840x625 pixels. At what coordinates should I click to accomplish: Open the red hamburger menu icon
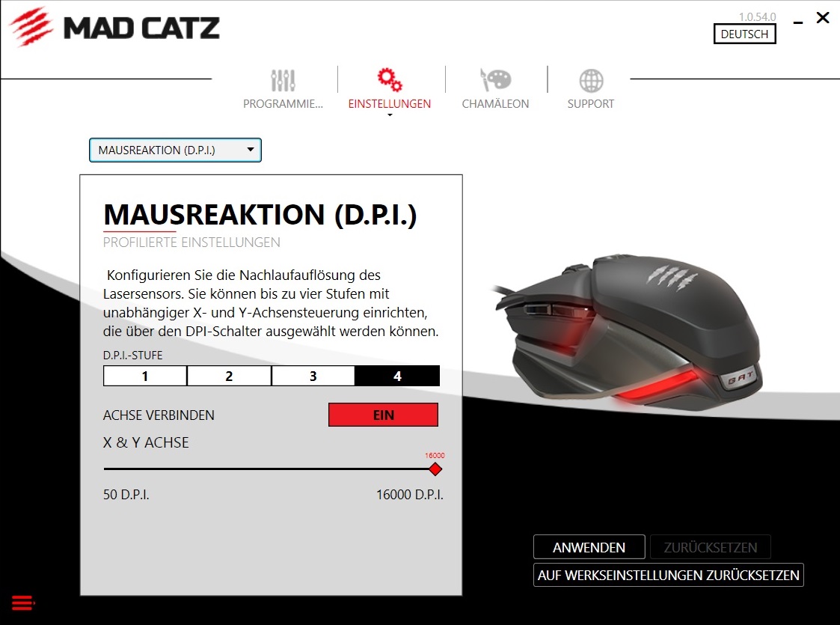[x=22, y=603]
